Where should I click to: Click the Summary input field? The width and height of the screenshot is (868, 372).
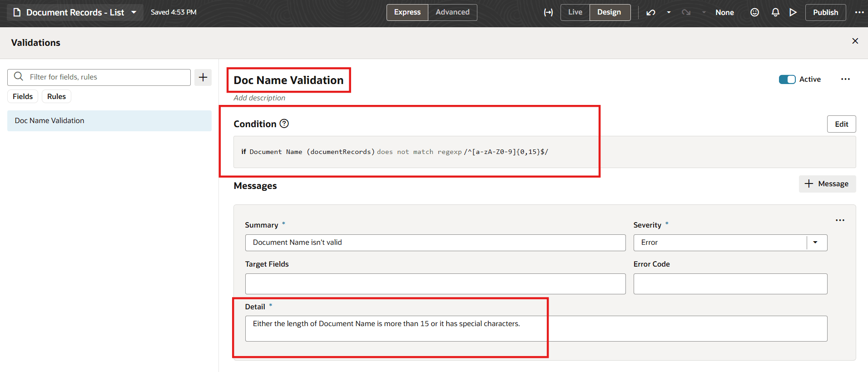pos(435,243)
